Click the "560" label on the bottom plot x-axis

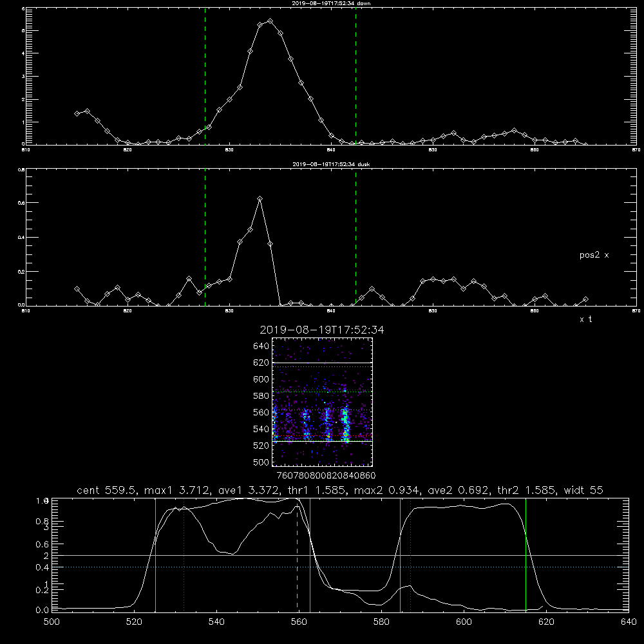299,622
